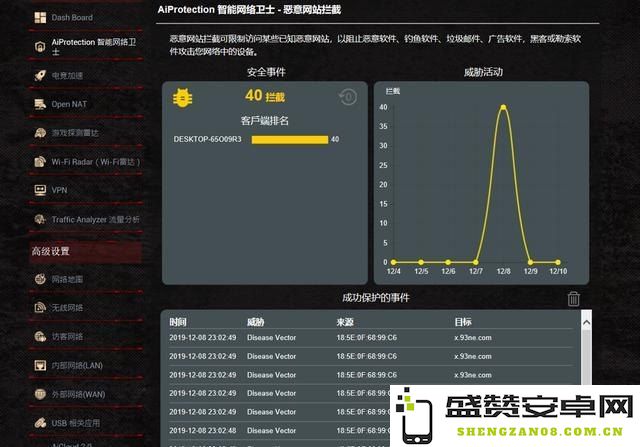640x447 pixels.
Task: Open the Open NAT menu item
Action: point(69,104)
